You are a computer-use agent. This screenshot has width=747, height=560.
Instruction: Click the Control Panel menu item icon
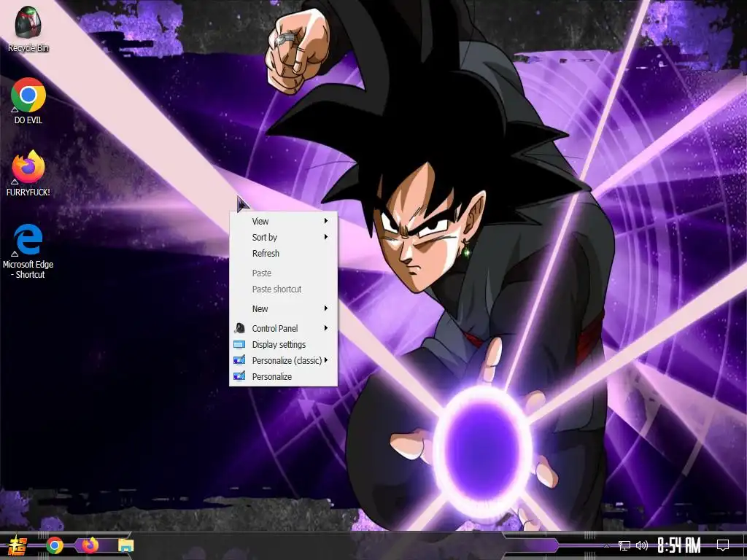coord(239,328)
